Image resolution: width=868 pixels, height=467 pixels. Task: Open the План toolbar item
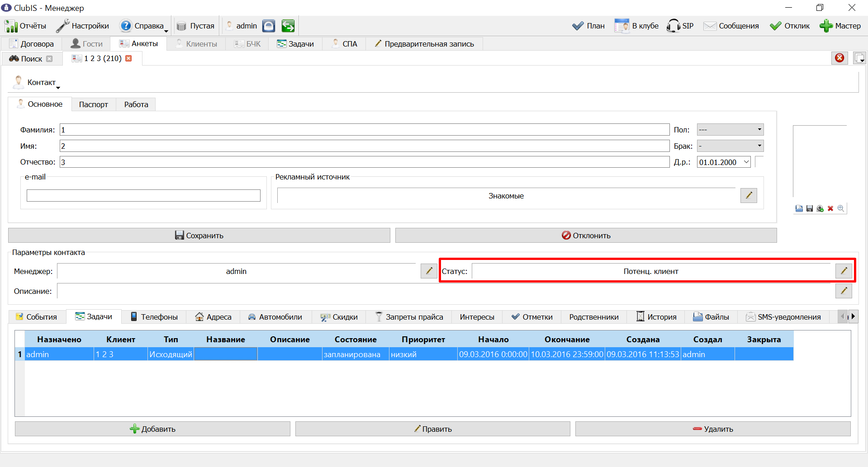click(588, 26)
